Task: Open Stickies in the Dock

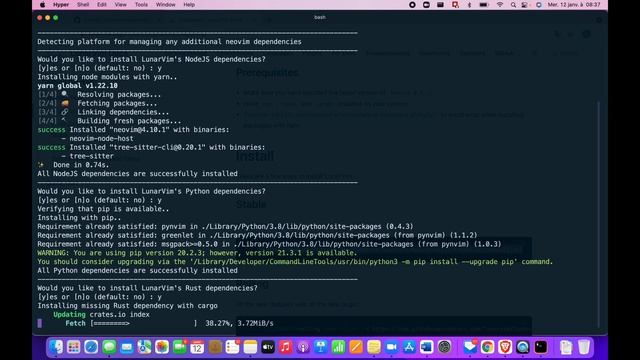Action: pyautogui.click(x=373, y=347)
